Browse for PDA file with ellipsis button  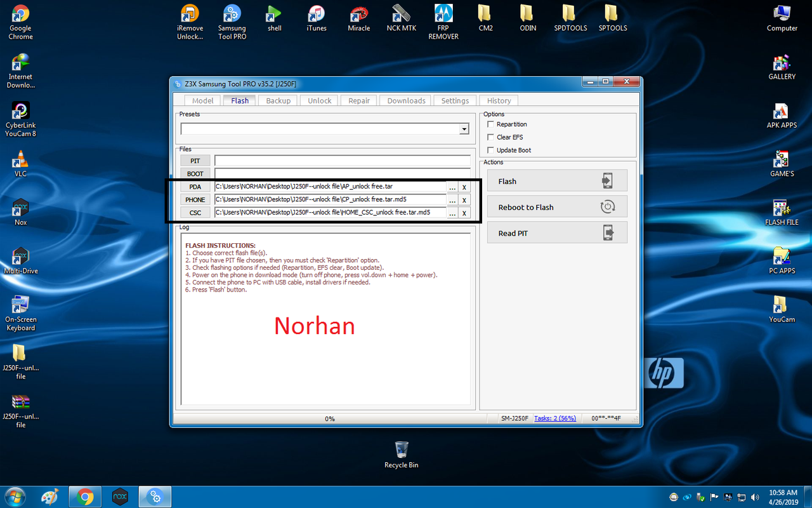coord(452,187)
